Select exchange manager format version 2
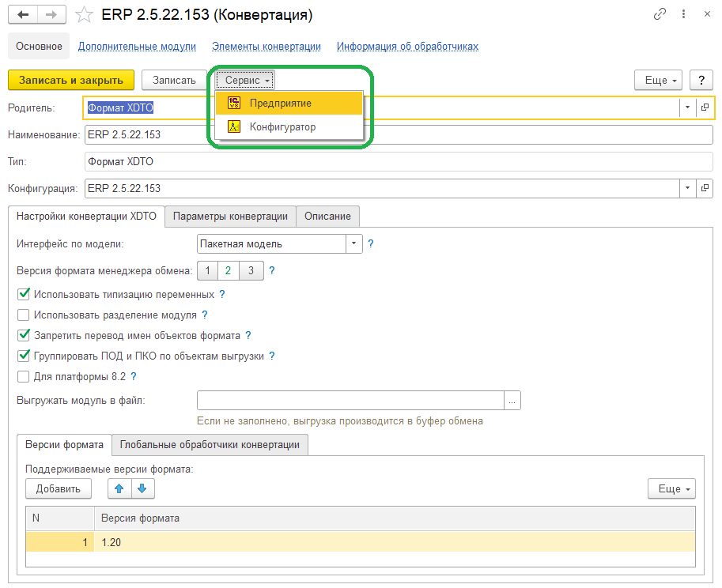 [x=228, y=270]
